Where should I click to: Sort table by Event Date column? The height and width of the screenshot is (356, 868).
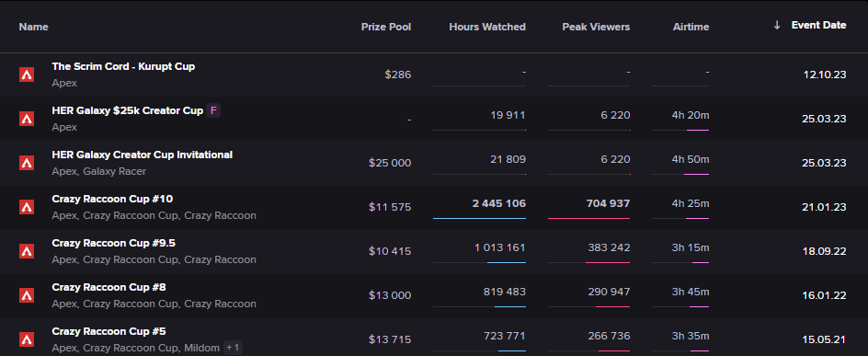click(x=818, y=25)
